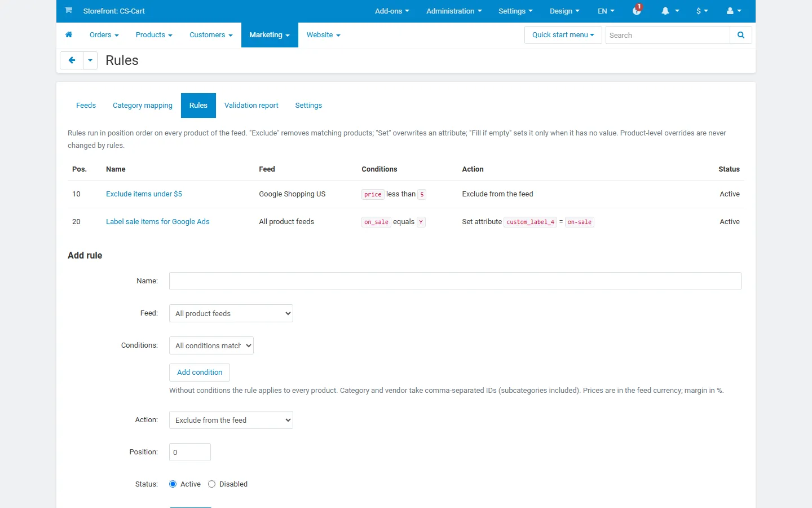
Task: Click the 'custom_label_4' attribute tag
Action: tap(530, 222)
